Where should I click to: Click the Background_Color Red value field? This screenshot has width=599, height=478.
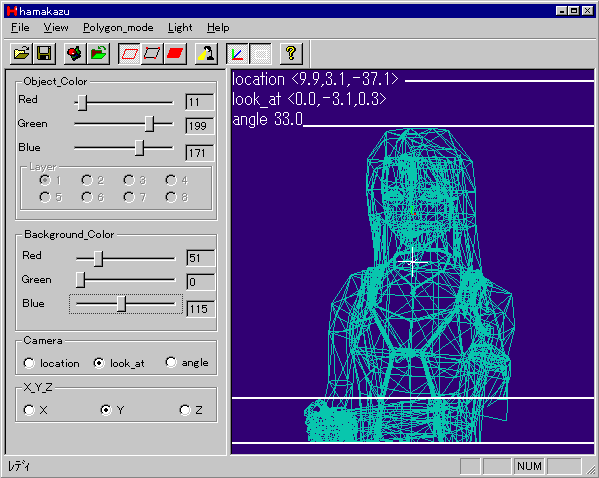201,258
